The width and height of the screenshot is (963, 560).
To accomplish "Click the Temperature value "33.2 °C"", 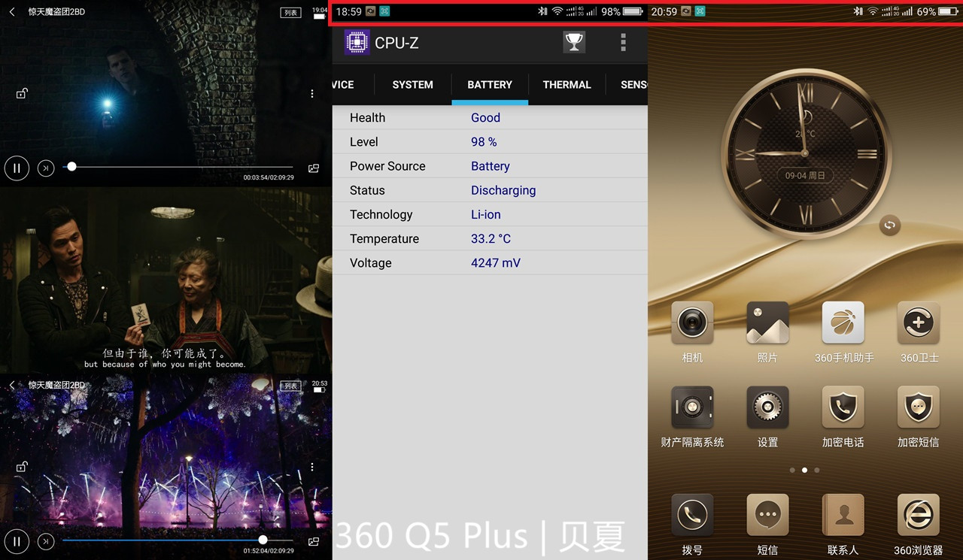I will point(491,238).
